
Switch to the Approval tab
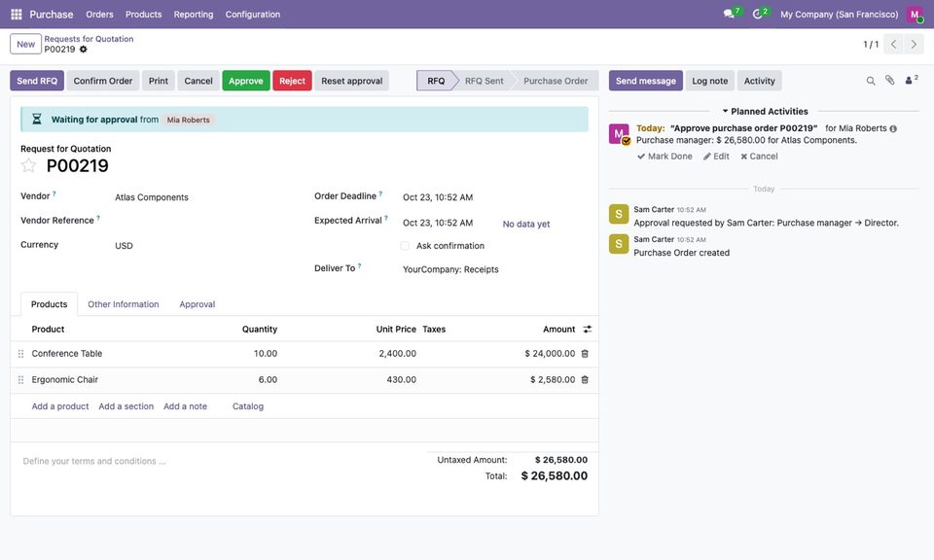pos(198,304)
